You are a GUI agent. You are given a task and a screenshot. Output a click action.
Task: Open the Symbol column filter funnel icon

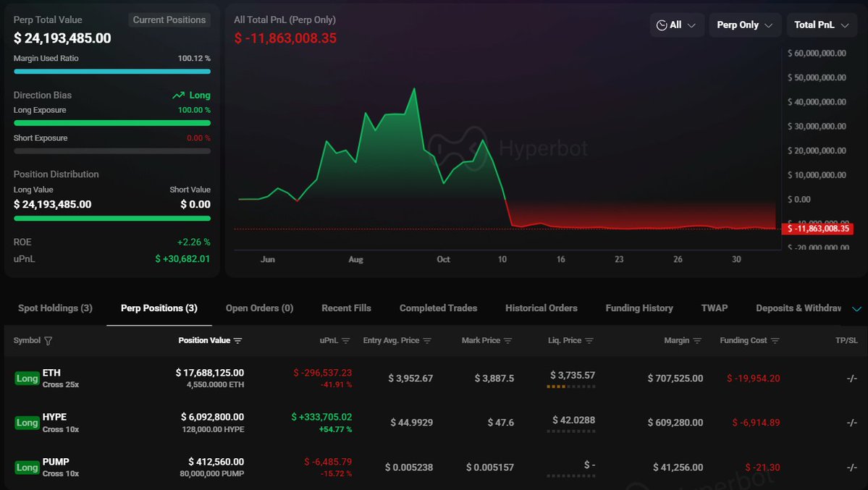click(x=49, y=340)
